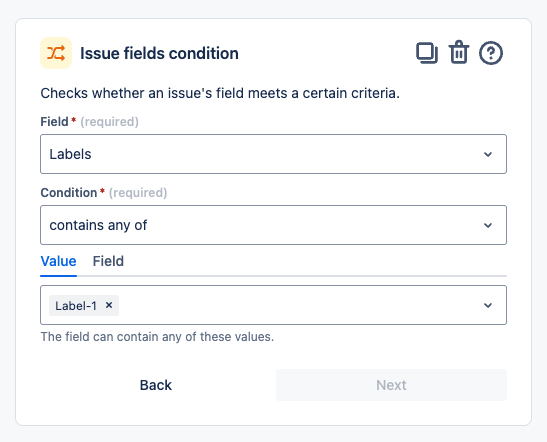Click the 'Field (required)' label above Labels
547x442 pixels.
[89, 122]
